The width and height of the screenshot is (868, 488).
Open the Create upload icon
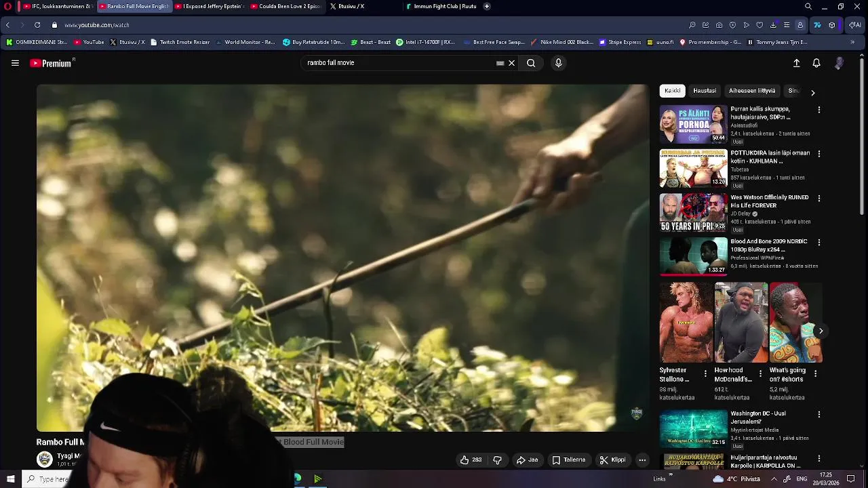(x=797, y=63)
